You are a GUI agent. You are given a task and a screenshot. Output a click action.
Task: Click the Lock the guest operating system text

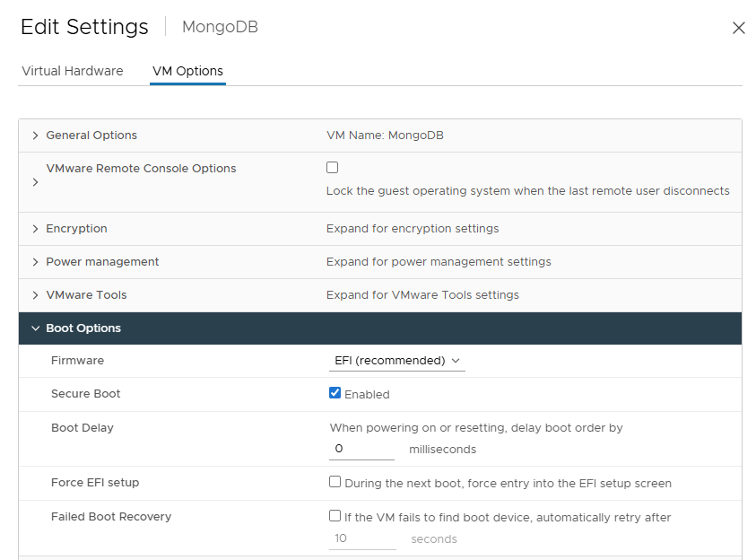(x=528, y=191)
